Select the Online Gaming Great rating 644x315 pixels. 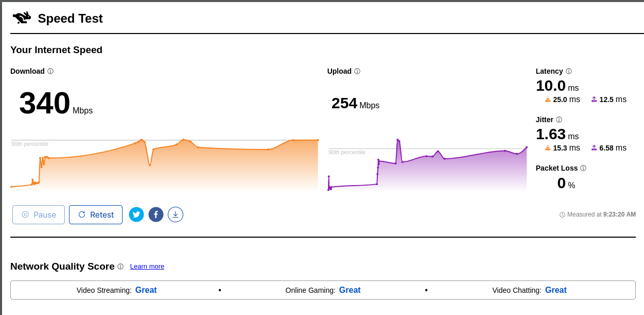(350, 290)
